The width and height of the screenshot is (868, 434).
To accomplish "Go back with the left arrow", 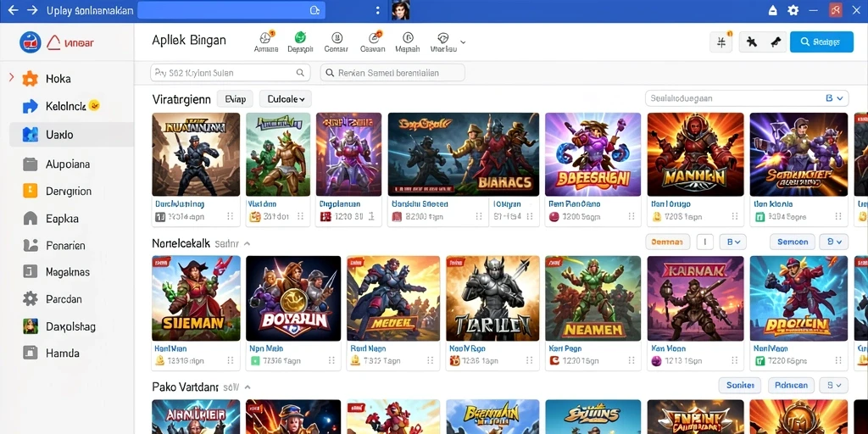I will [x=14, y=10].
